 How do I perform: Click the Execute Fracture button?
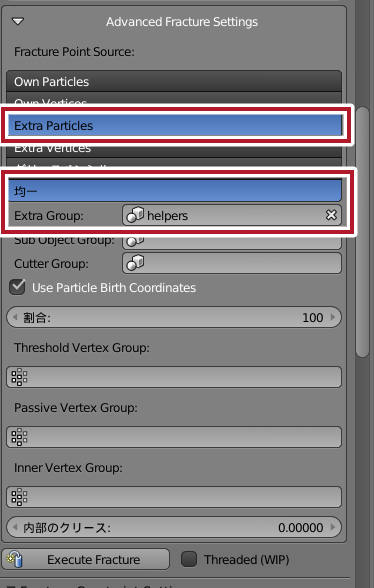point(86,560)
